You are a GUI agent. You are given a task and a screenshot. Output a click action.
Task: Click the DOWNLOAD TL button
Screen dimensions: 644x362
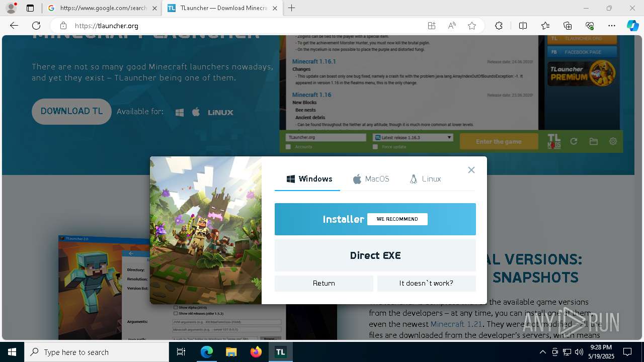(71, 112)
